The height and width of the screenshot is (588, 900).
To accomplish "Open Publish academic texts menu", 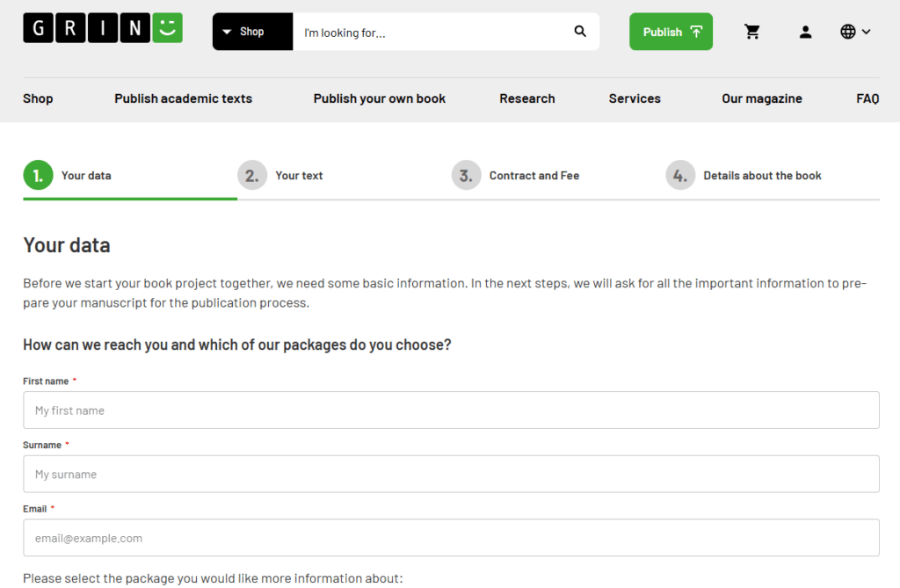I will coord(183,98).
